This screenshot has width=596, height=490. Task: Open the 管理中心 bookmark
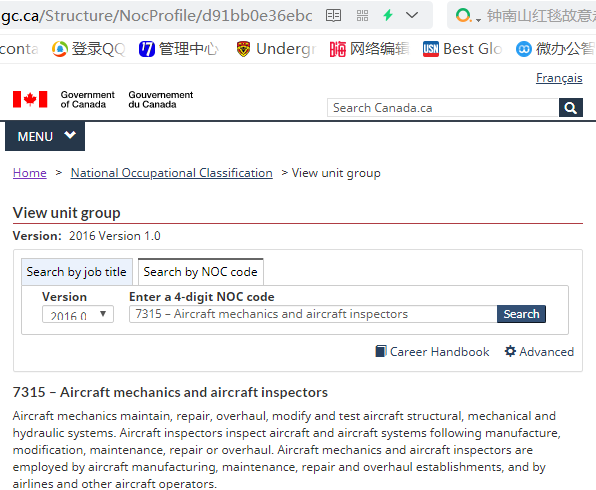pos(179,49)
